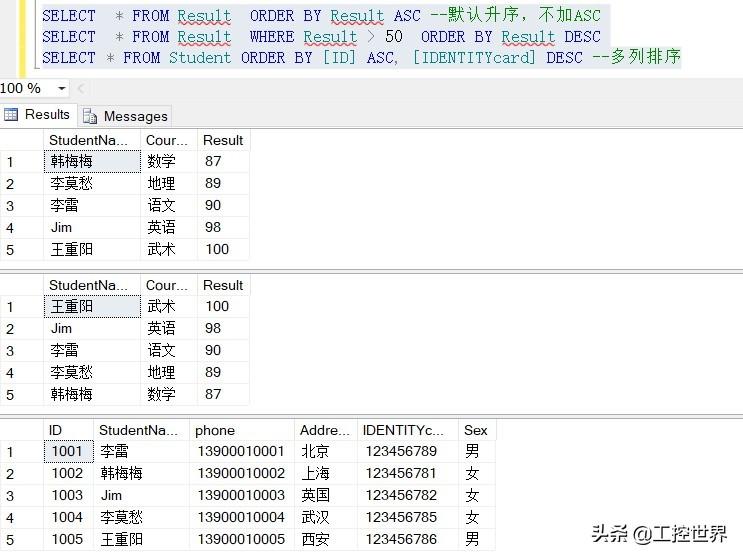
Task: Select IDENTITYcard column header in Student grid
Action: tap(408, 430)
